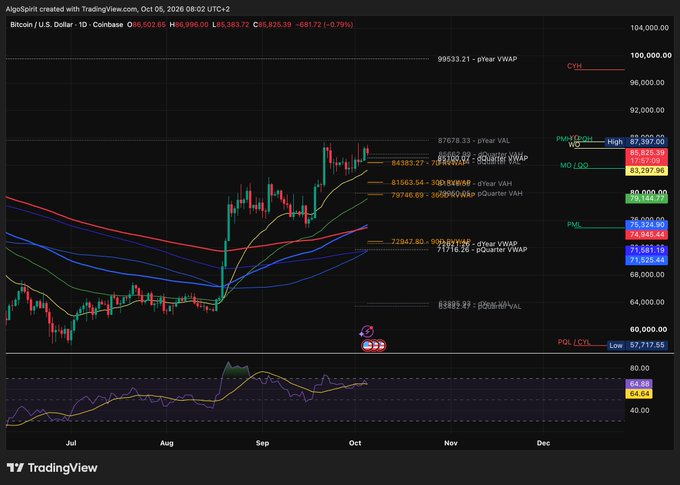The width and height of the screenshot is (680, 485).
Task: Click the PQL / CYL level label
Action: pyautogui.click(x=574, y=342)
